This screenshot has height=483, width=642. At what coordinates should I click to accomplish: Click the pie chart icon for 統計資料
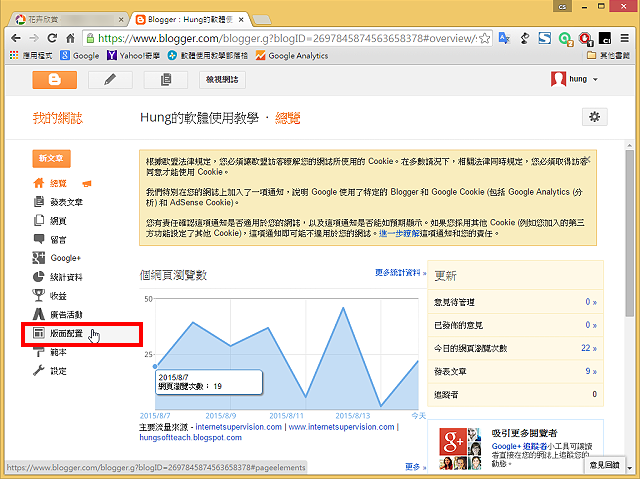[x=38, y=277]
